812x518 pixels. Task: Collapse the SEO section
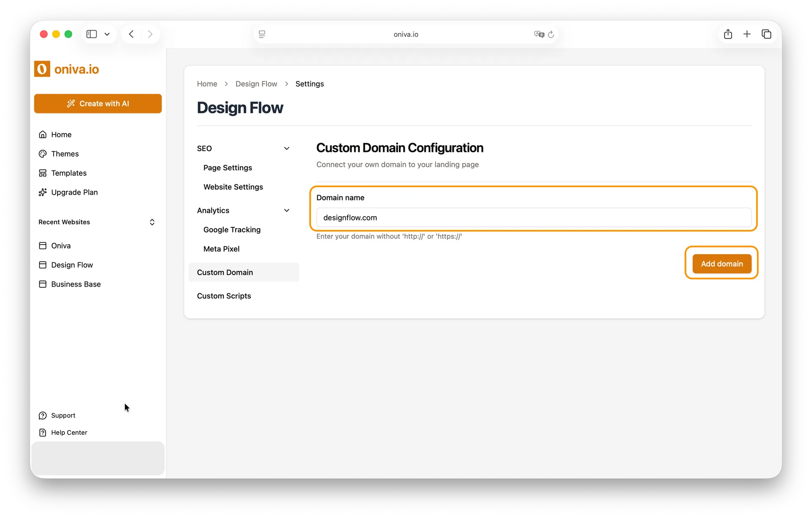pos(287,148)
